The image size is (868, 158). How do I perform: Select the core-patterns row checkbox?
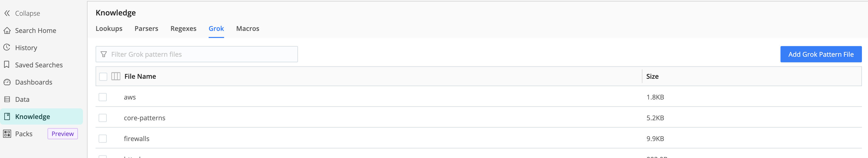point(103,118)
